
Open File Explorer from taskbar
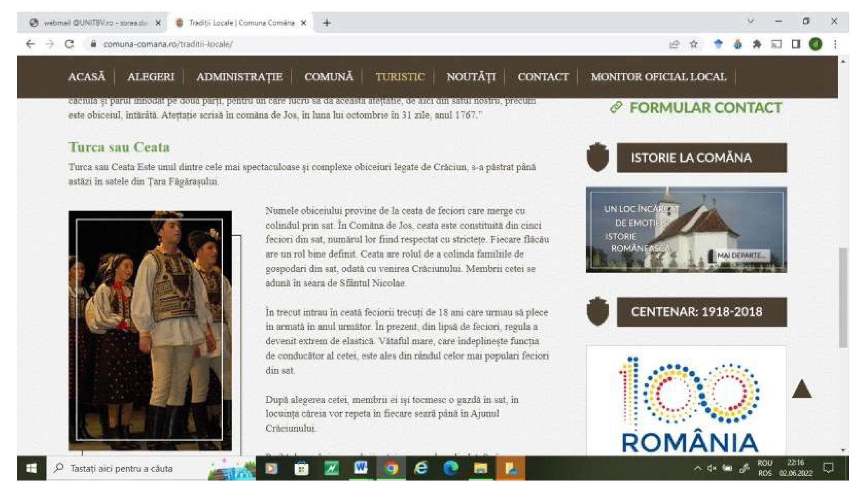pyautogui.click(x=480, y=468)
